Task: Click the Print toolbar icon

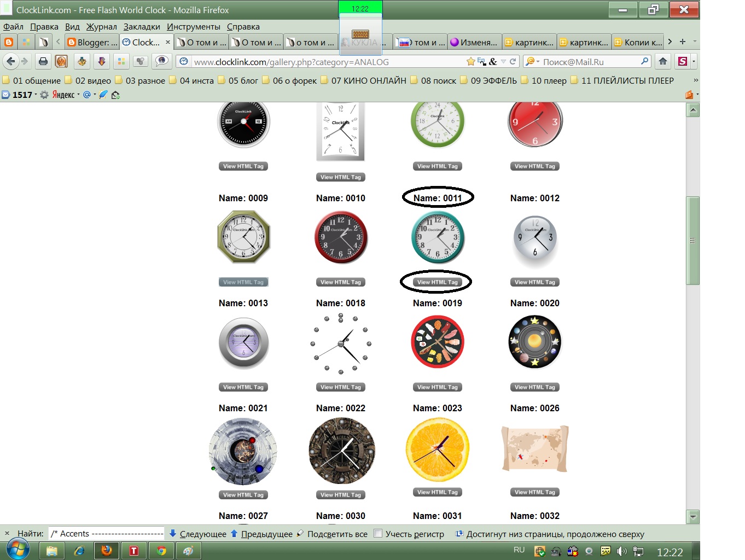Action: (x=43, y=61)
